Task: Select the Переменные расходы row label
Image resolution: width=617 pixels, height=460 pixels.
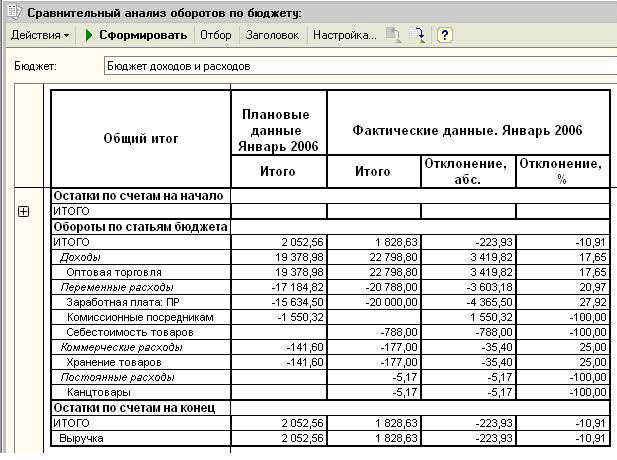Action: click(117, 287)
